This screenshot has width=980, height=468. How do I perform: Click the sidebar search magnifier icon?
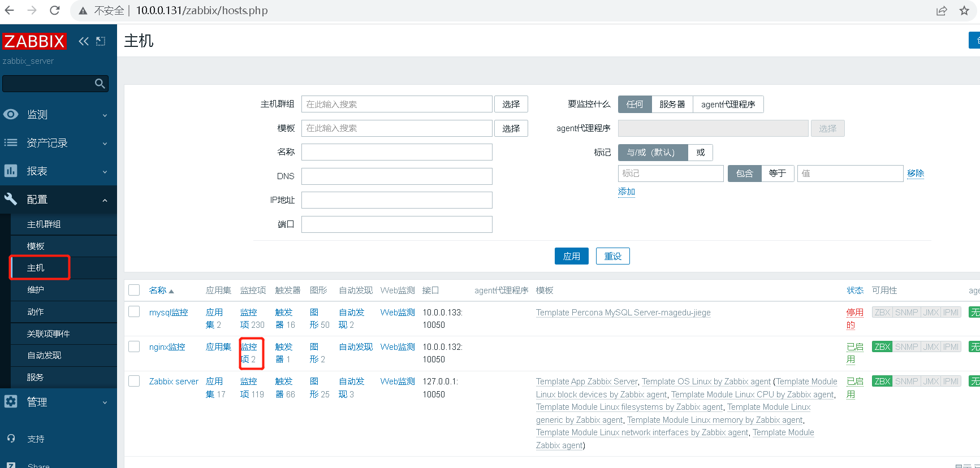click(100, 84)
